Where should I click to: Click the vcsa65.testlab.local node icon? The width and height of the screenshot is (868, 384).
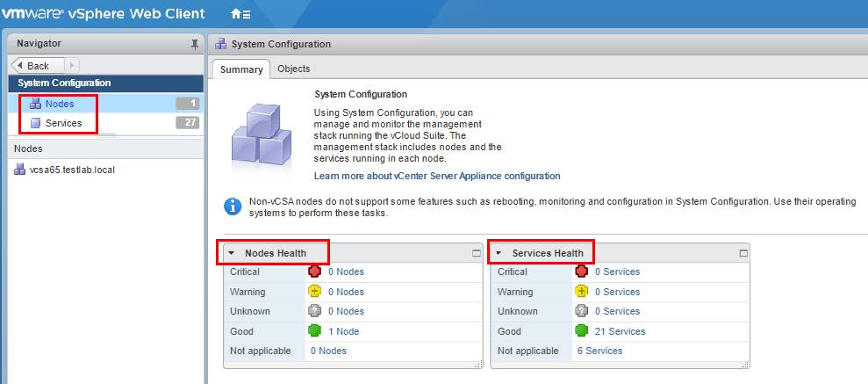20,170
